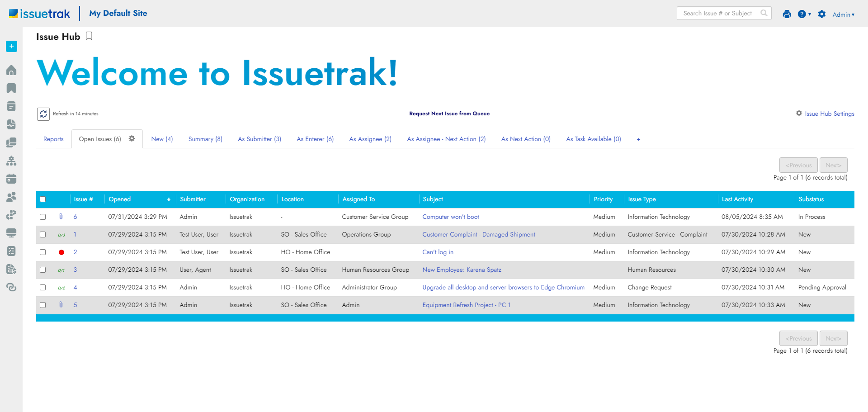This screenshot has width=868, height=412.
Task: Open the calendar sidebar icon
Action: click(x=11, y=179)
